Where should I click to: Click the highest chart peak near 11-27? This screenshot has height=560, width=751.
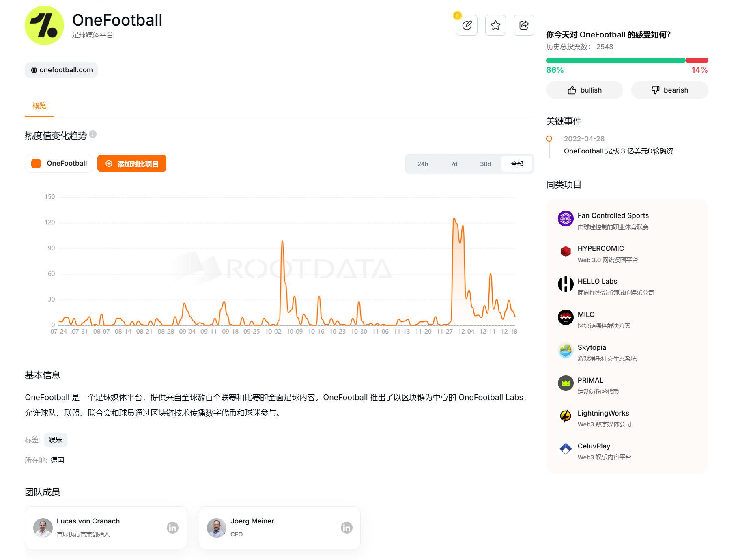pos(454,219)
